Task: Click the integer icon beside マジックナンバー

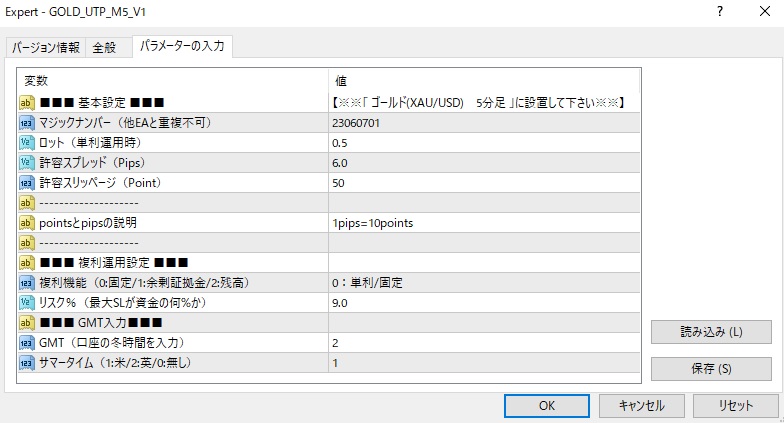Action: point(27,123)
